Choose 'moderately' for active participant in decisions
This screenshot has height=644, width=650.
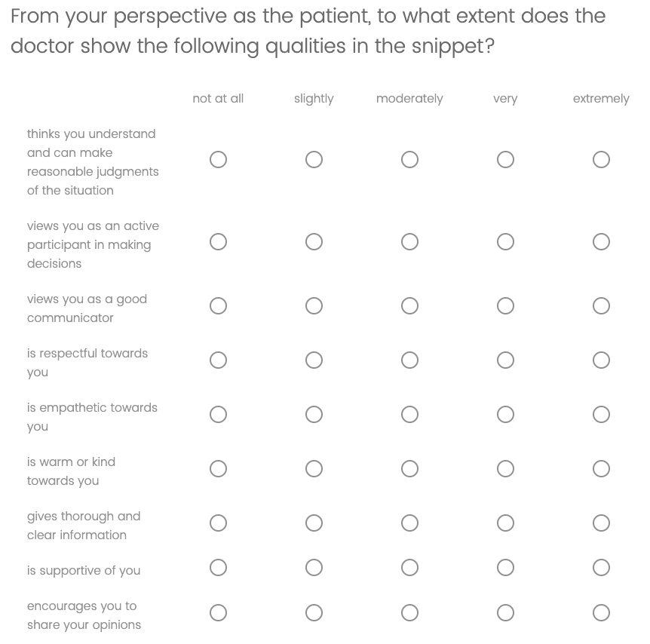(x=409, y=242)
